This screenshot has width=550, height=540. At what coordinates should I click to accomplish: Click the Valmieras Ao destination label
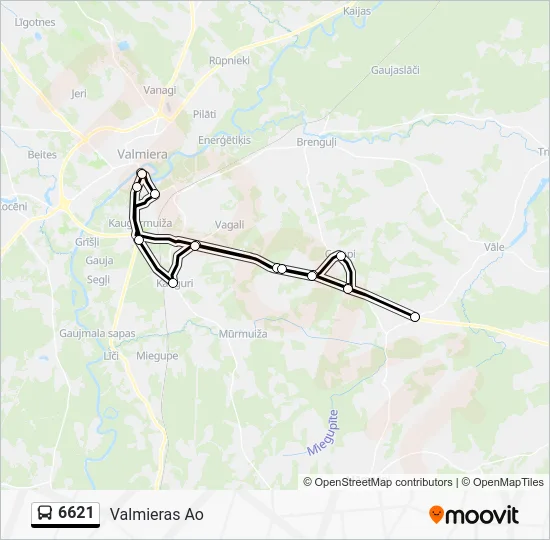click(x=157, y=514)
